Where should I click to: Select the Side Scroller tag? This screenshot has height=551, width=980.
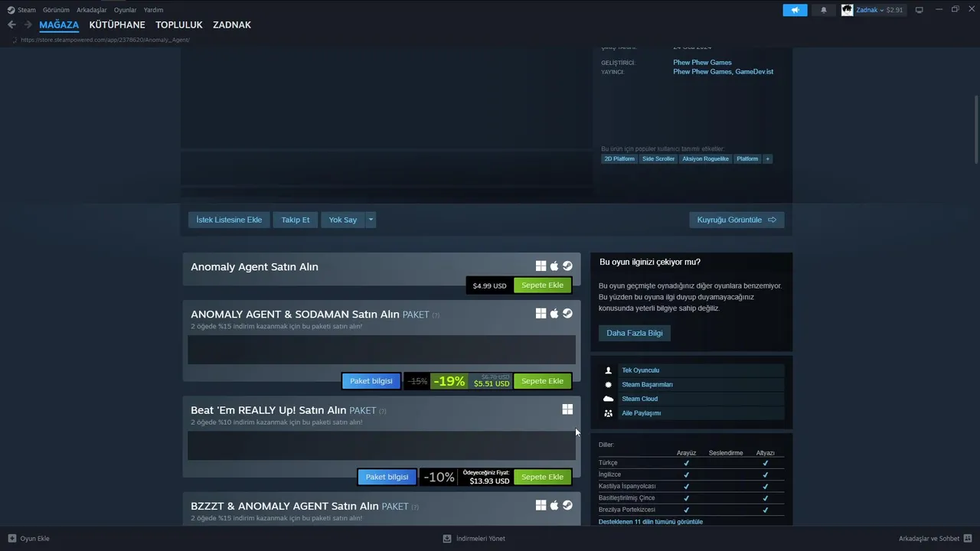tap(658, 159)
